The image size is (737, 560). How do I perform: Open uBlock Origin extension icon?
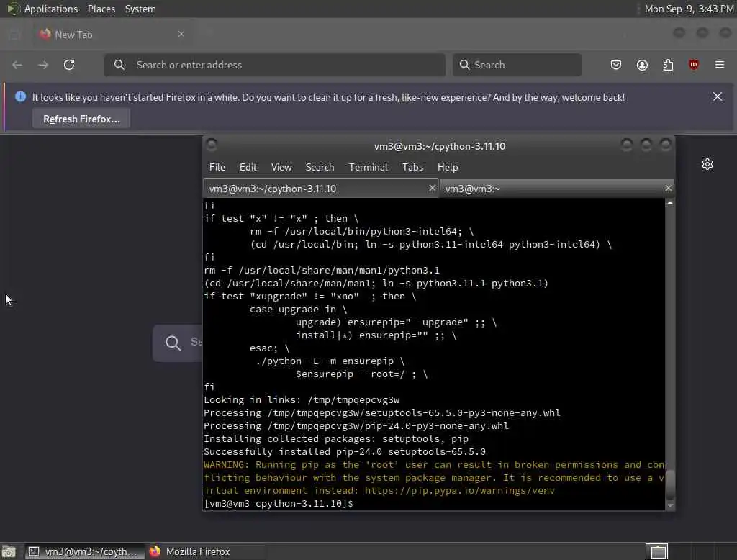pyautogui.click(x=694, y=65)
